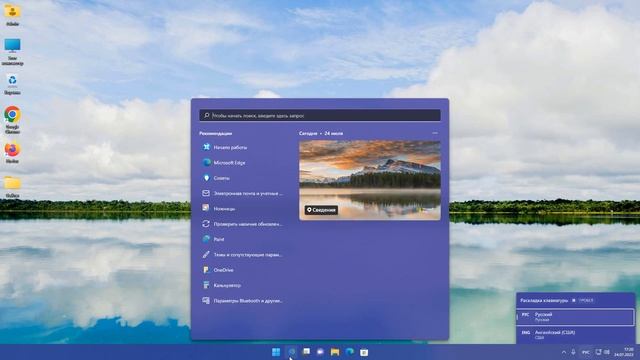The height and width of the screenshot is (360, 640).
Task: Open the This PC desktop icon
Action: 12,51
